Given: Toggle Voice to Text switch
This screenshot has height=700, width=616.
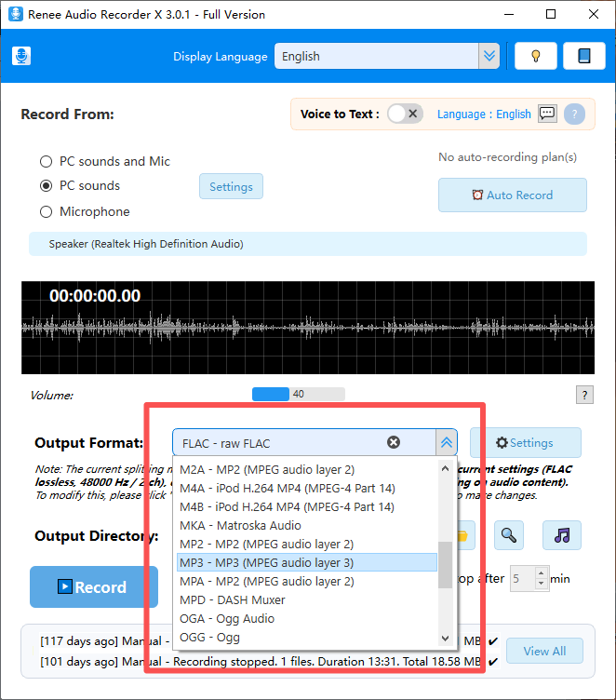Looking at the screenshot, I should pyautogui.click(x=405, y=114).
